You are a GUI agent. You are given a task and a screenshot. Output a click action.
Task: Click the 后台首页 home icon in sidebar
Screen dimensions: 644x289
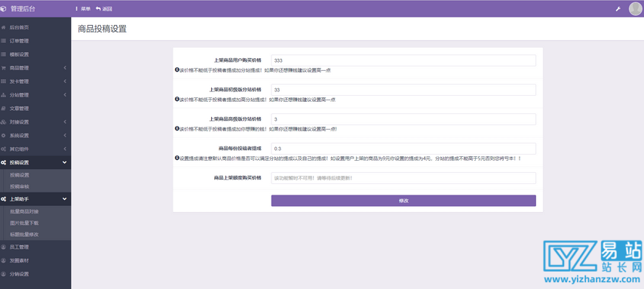(x=3, y=28)
